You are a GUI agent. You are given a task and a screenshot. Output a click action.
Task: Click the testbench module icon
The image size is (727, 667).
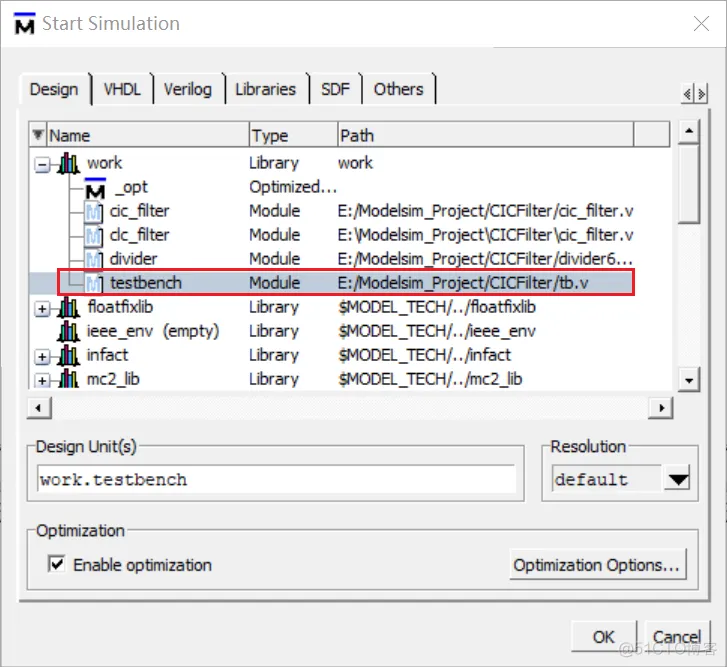(94, 283)
